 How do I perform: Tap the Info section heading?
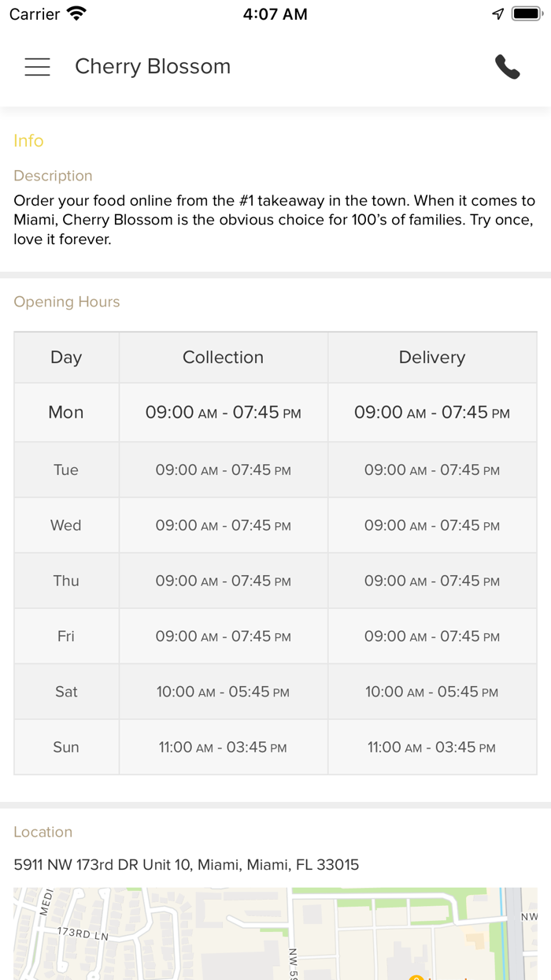[28, 141]
